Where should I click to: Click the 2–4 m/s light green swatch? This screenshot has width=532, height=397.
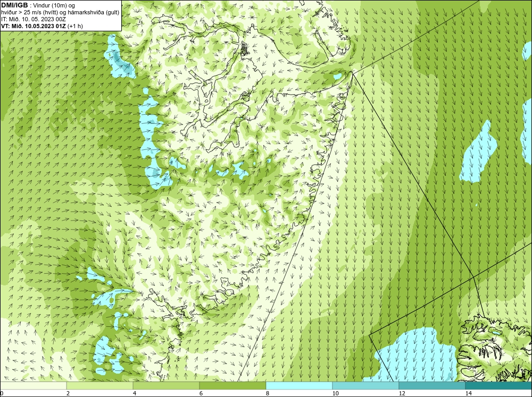pos(100,385)
